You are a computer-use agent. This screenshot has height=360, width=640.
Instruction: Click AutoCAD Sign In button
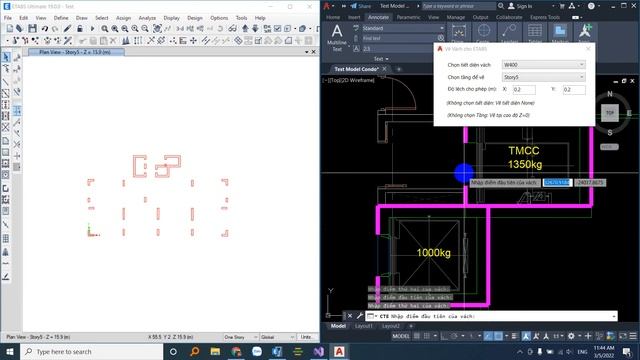[x=520, y=6]
